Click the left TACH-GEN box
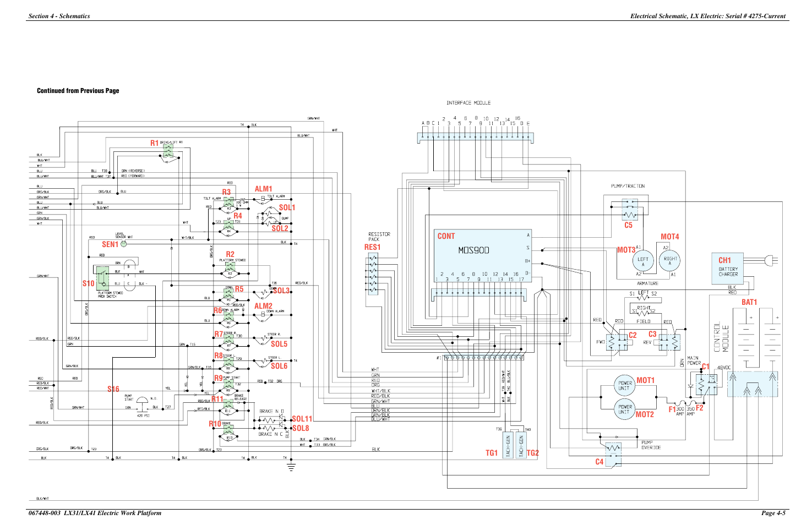Screen dimensions: 812x525 508,445
